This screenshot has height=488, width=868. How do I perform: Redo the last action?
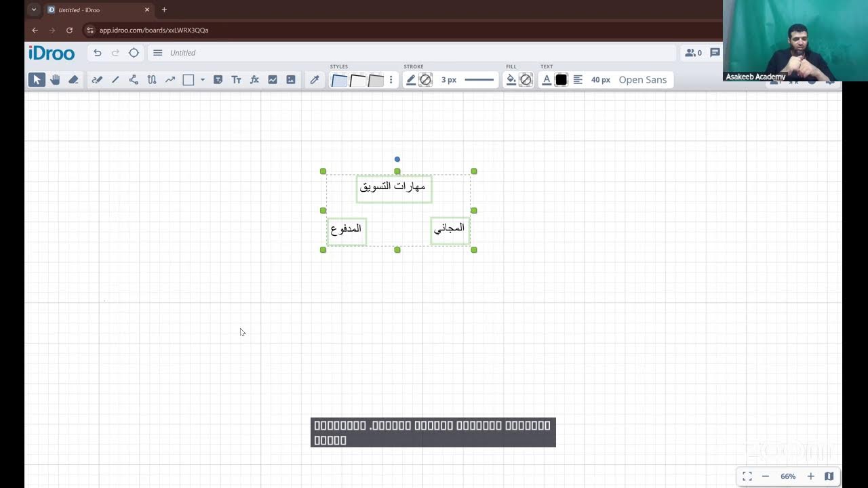(115, 53)
